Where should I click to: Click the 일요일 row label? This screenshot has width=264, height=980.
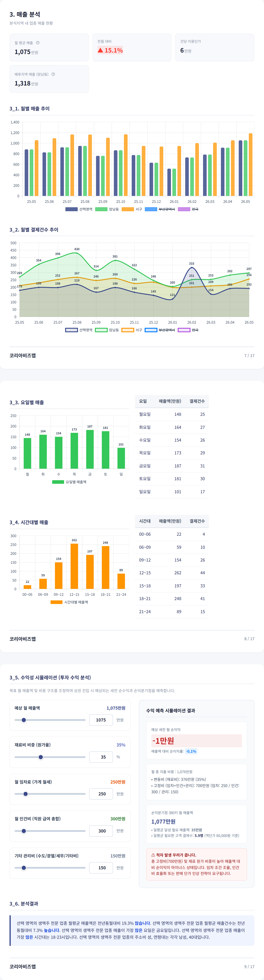click(145, 491)
